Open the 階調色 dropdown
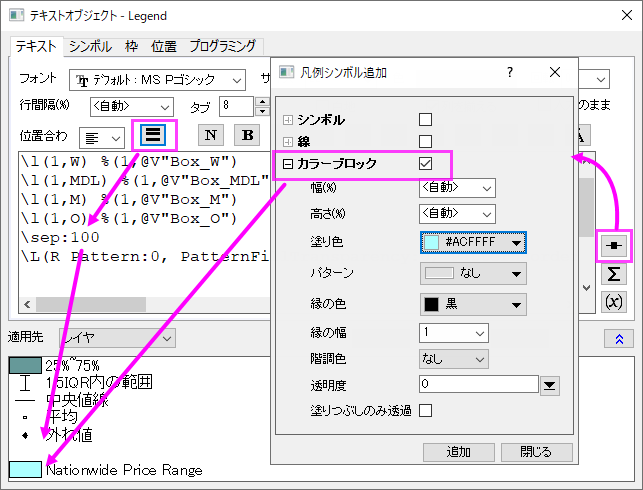 [454, 359]
